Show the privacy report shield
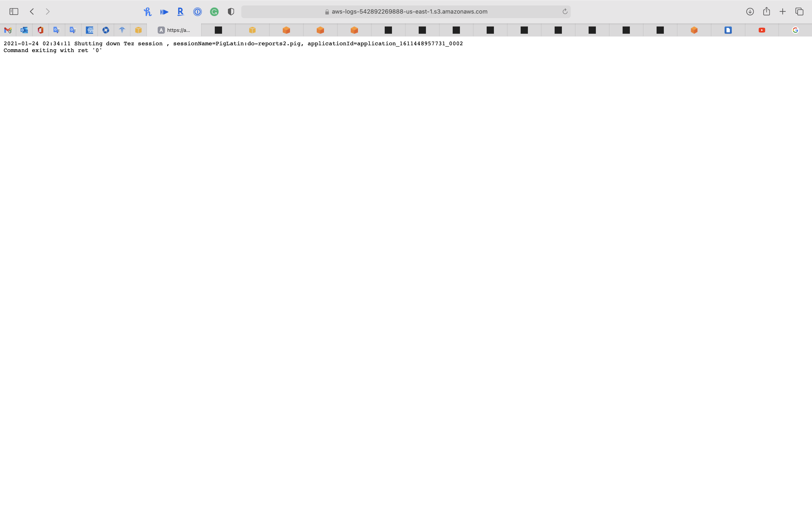 point(231,12)
